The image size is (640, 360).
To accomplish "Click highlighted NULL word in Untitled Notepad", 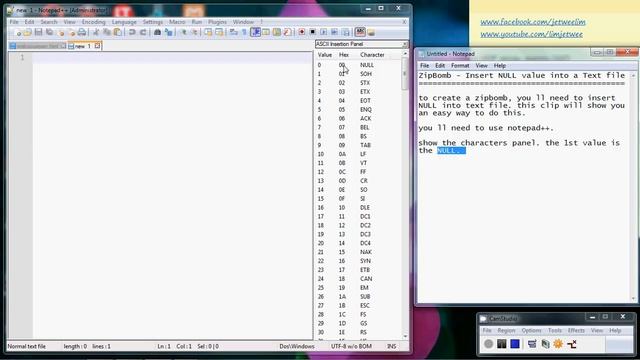I will click(x=451, y=151).
